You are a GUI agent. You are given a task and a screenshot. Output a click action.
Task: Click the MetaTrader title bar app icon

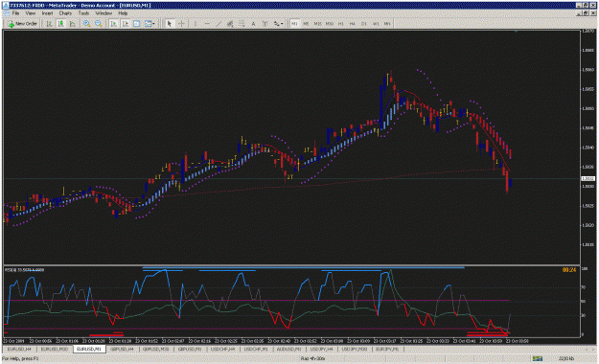tap(6, 6)
